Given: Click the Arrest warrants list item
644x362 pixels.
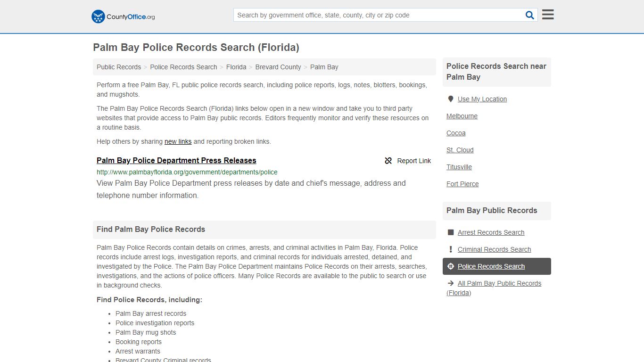Looking at the screenshot, I should [x=138, y=351].
